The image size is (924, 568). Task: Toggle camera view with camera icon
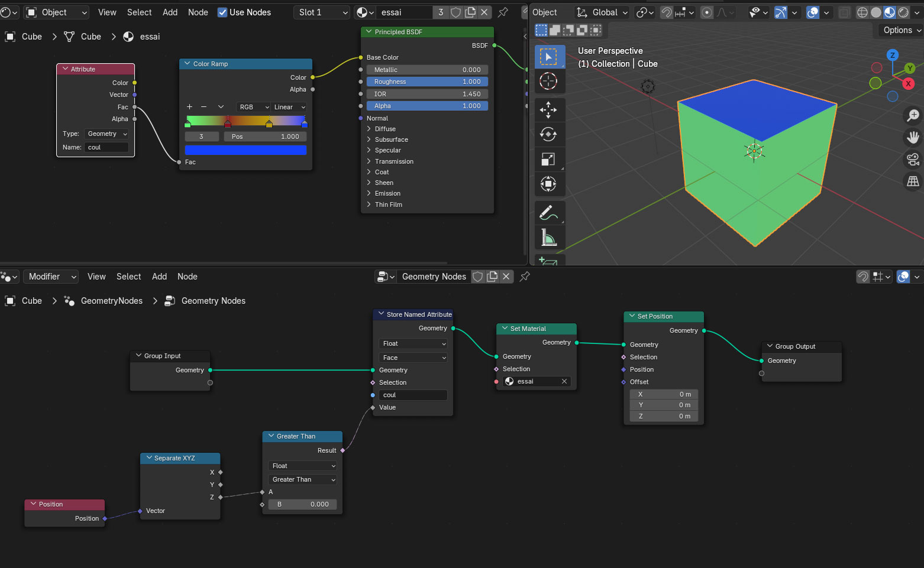coord(913,159)
